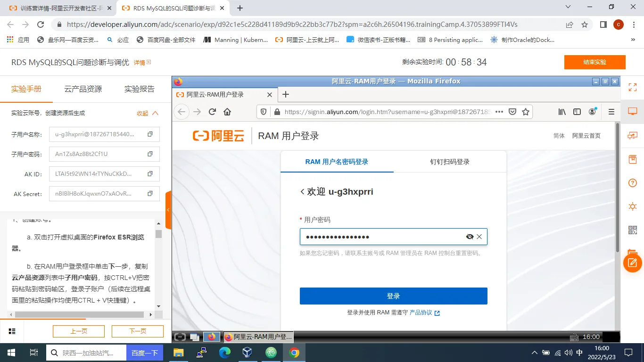The height and width of the screenshot is (362, 644).
Task: Open 详情 link beside experiment title
Action: (142, 62)
